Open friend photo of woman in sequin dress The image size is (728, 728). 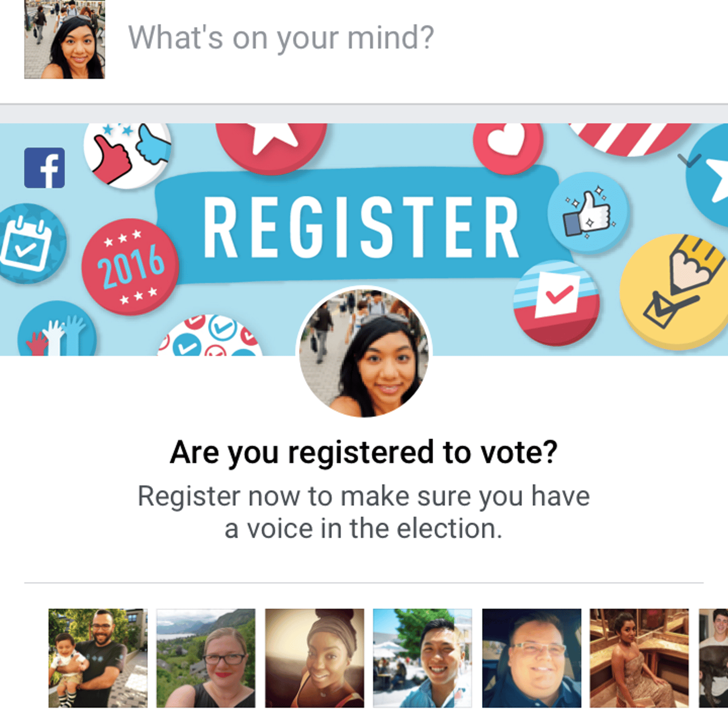640,658
